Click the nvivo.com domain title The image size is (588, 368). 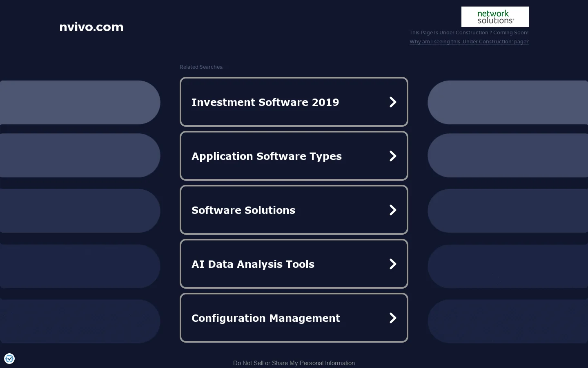click(91, 27)
